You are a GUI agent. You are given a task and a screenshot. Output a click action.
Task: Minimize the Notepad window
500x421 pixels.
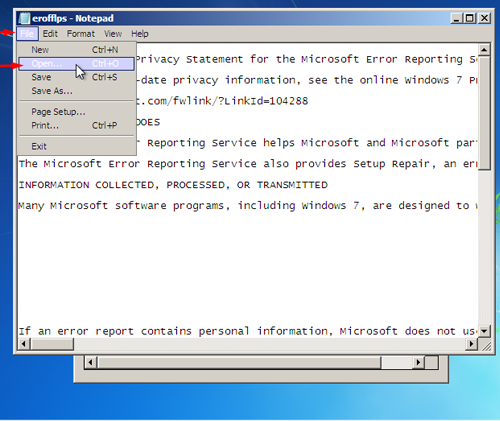456,18
